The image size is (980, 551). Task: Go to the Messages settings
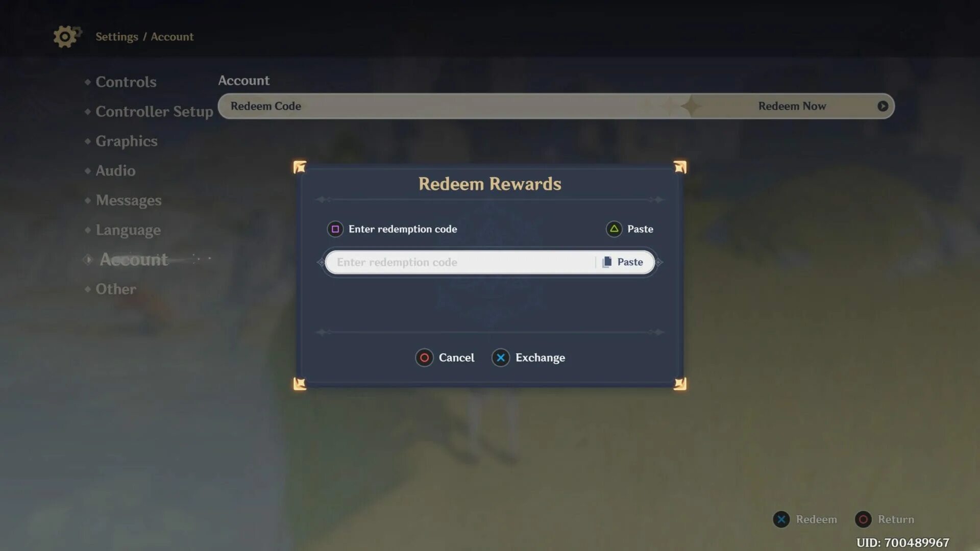(129, 201)
